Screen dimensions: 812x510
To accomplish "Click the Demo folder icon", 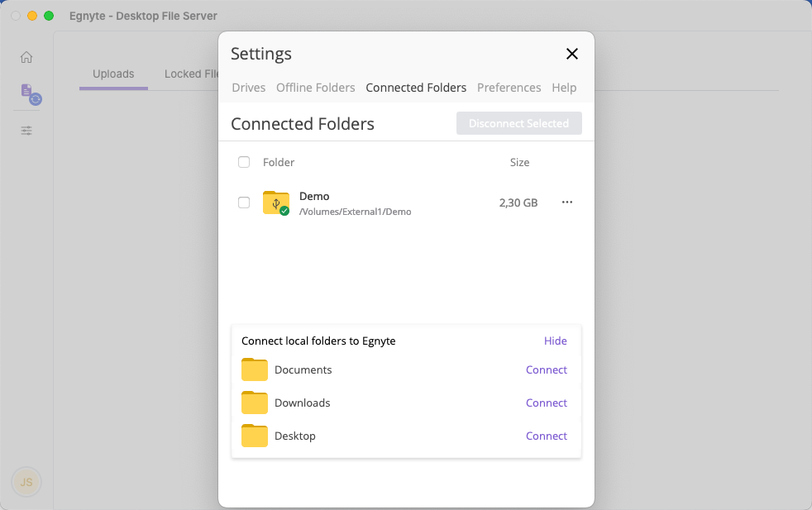I will tap(276, 203).
